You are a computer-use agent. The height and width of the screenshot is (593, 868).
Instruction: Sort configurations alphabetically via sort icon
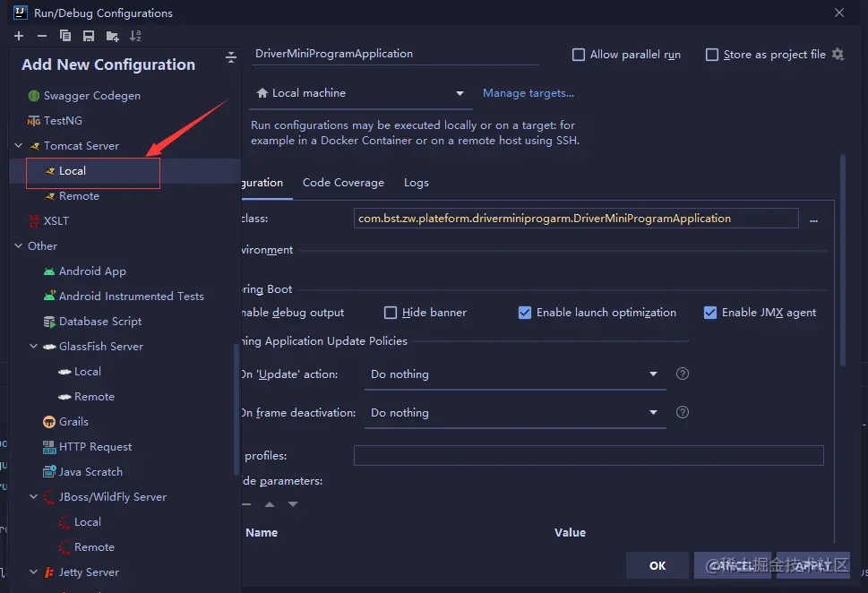(135, 36)
